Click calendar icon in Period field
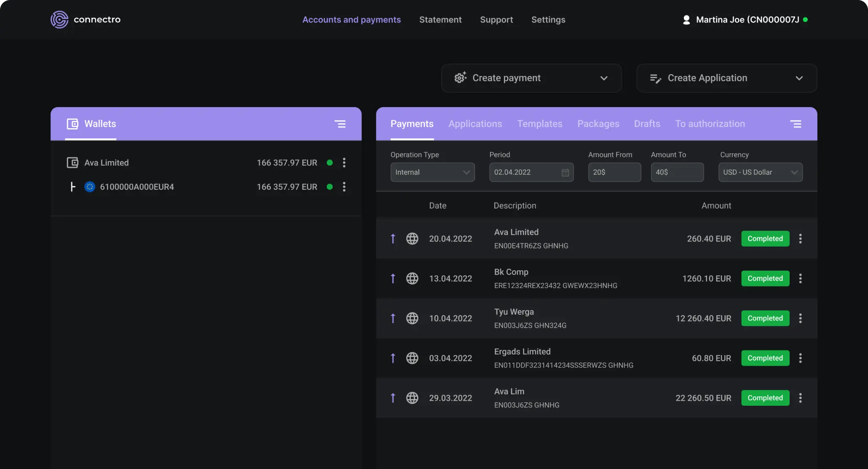Screen dimensions: 868x469 point(565,173)
